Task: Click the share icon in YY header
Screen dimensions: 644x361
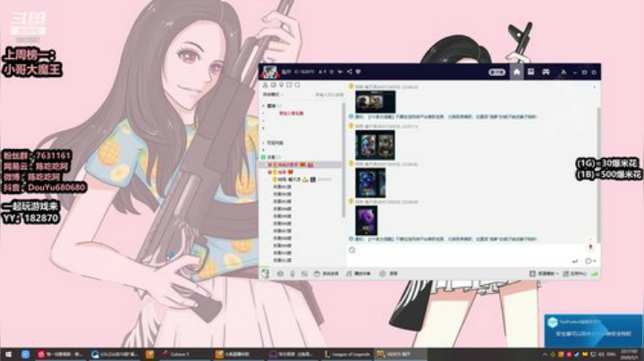Action: click(x=349, y=71)
